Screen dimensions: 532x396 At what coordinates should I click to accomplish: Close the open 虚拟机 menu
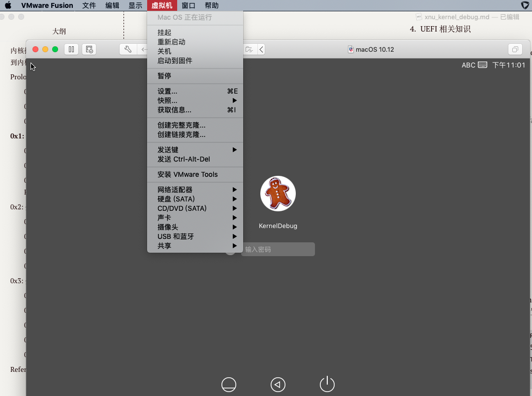162,5
